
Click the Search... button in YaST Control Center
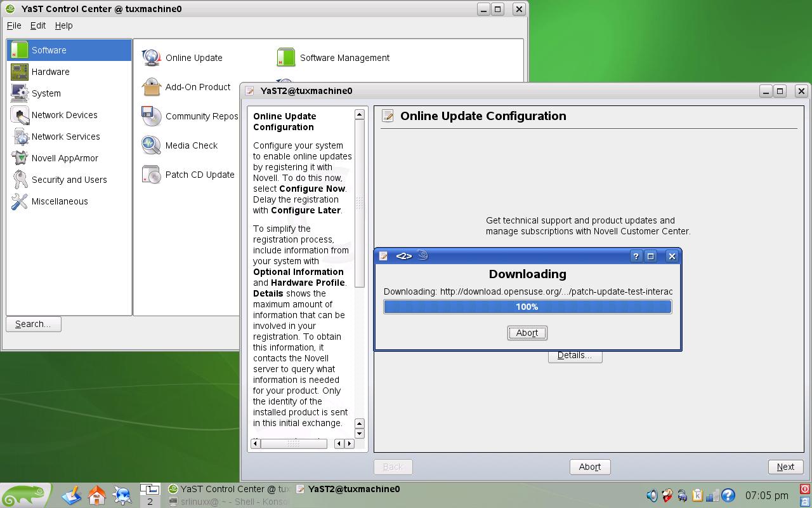(x=34, y=324)
